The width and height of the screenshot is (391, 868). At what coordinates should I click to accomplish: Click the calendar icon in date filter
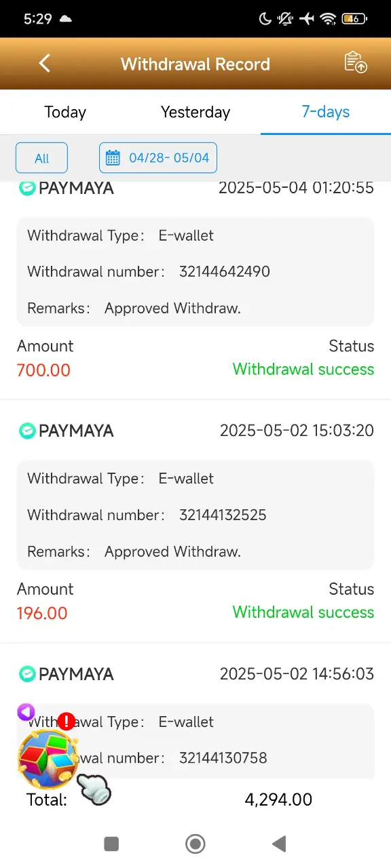point(113,159)
